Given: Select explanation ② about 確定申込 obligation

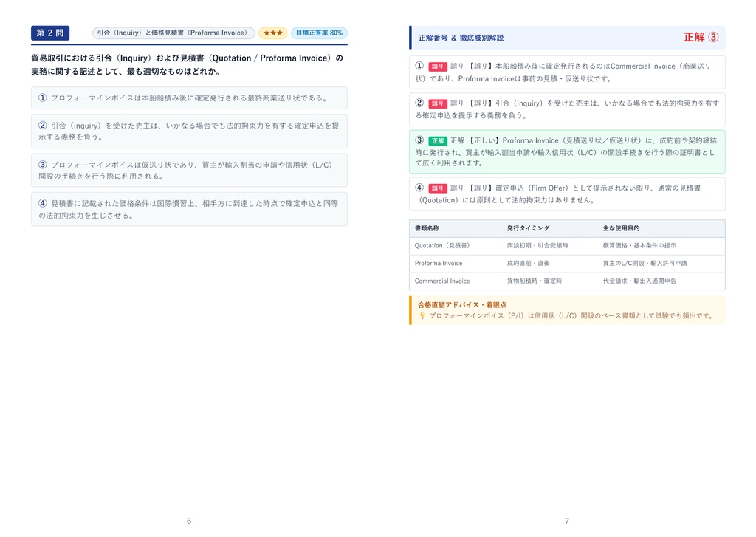Looking at the screenshot, I should click(567, 109).
